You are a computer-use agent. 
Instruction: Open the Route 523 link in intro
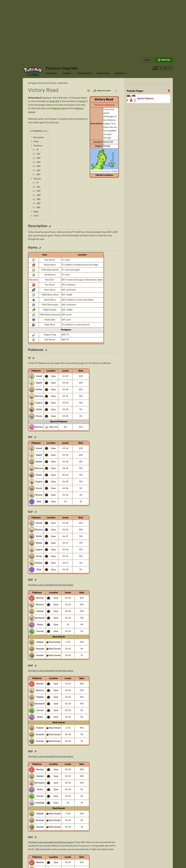coord(54,101)
